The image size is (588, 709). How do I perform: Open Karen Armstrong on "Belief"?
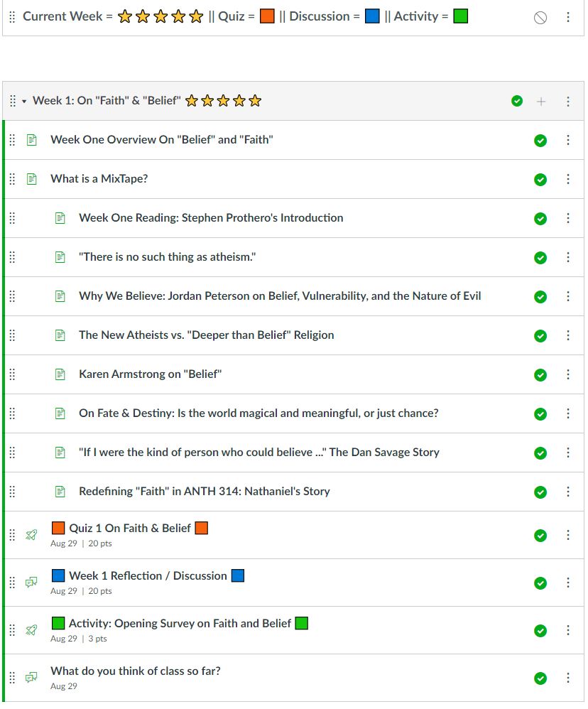tap(150, 374)
